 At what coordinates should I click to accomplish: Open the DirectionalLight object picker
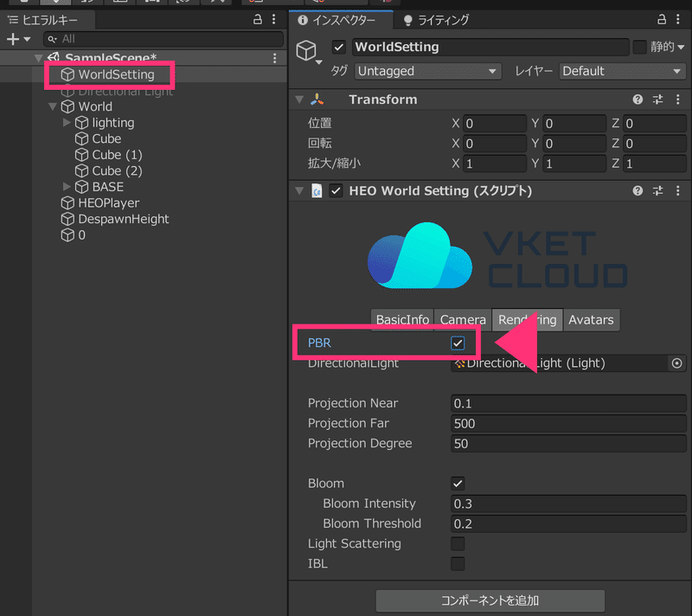tap(677, 363)
